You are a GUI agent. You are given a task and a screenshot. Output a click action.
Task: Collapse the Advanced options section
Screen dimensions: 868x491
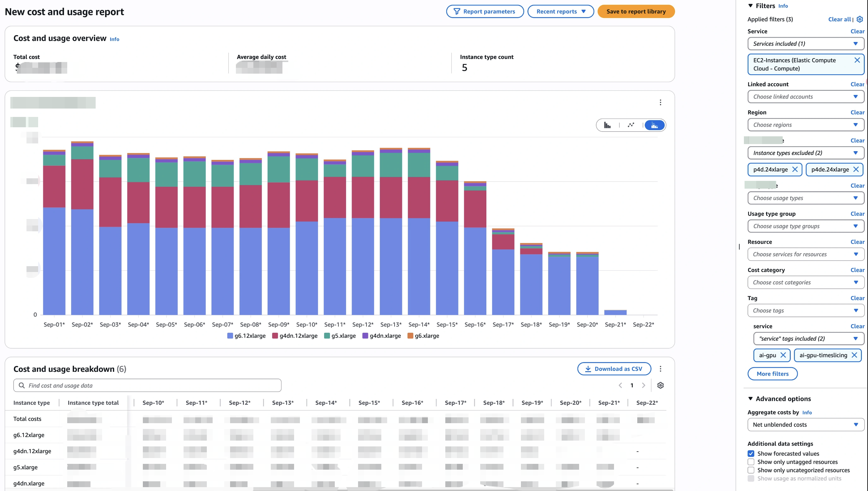(x=750, y=399)
